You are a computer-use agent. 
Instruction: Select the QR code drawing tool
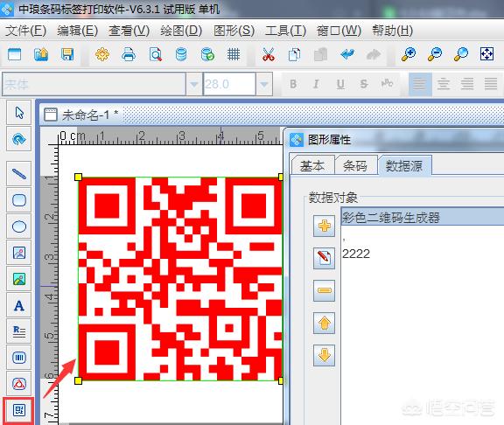(19, 410)
